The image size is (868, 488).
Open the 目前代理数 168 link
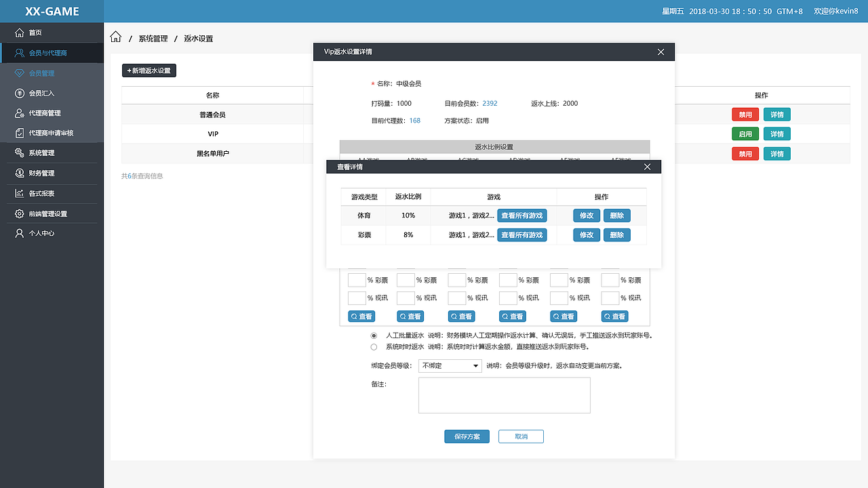pyautogui.click(x=415, y=121)
